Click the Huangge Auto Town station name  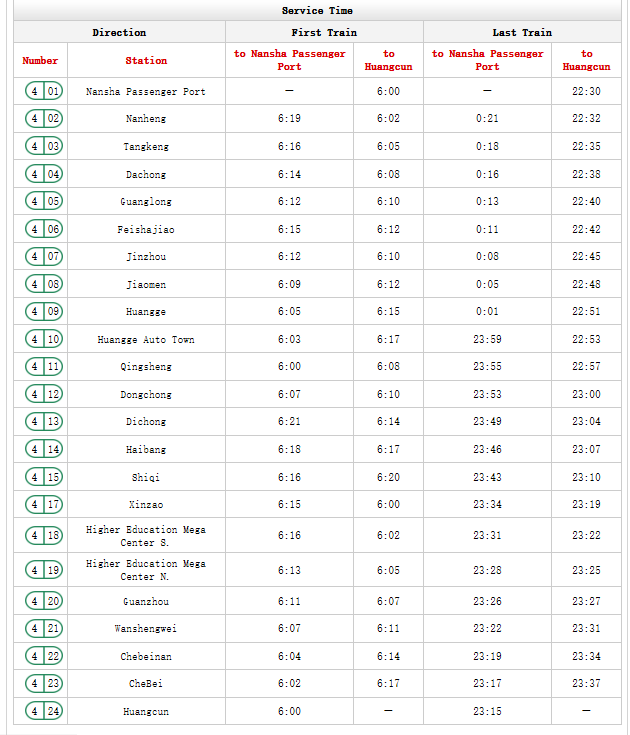(146, 340)
